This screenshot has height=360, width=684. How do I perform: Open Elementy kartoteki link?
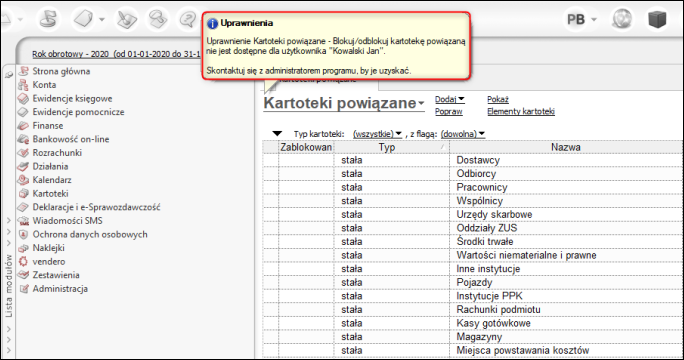pyautogui.click(x=521, y=112)
